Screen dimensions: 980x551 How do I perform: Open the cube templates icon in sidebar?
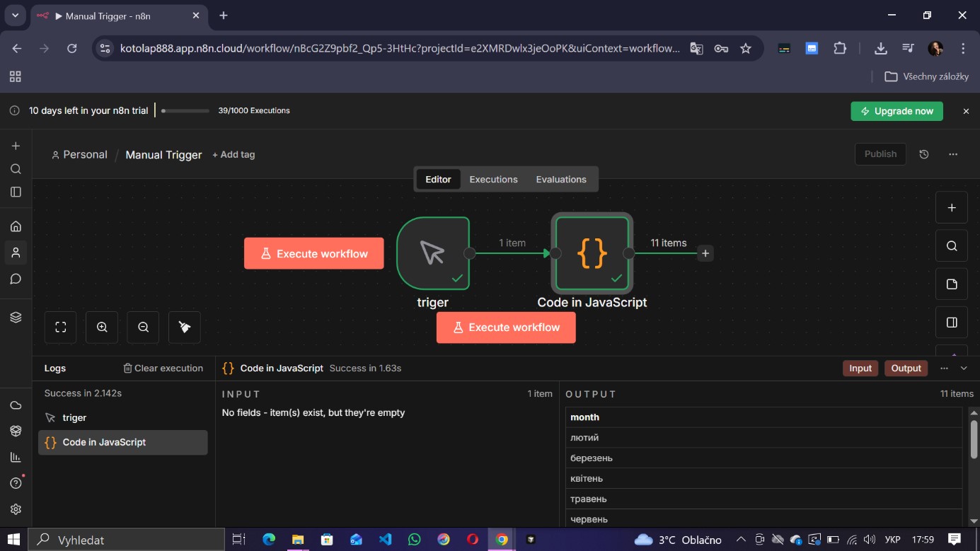[16, 431]
